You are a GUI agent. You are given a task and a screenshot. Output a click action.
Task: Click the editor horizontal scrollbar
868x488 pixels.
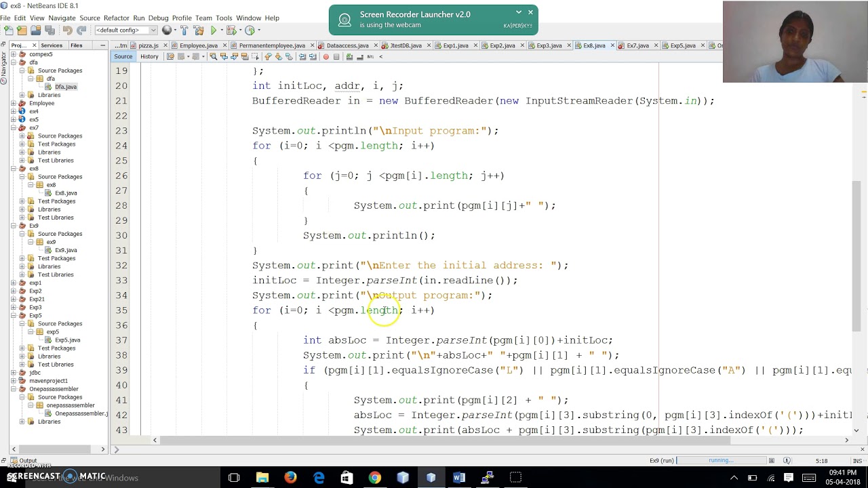coord(446,441)
